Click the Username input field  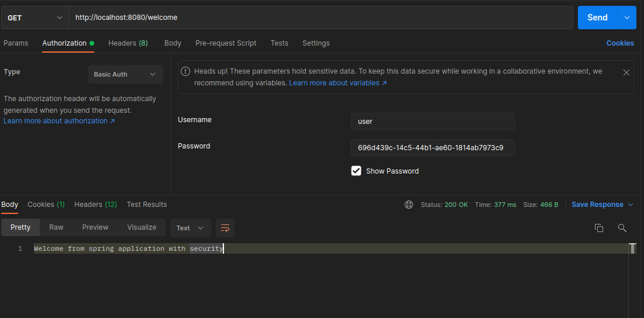click(x=432, y=122)
